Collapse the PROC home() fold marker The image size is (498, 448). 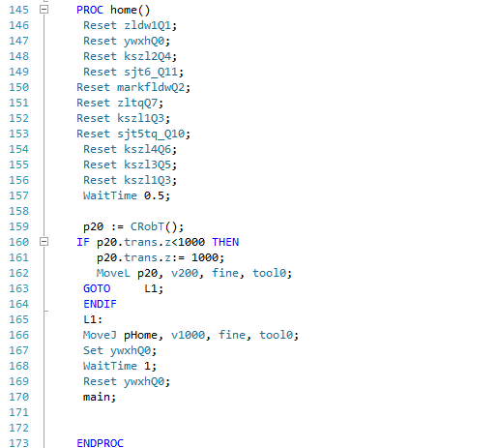(x=44, y=10)
